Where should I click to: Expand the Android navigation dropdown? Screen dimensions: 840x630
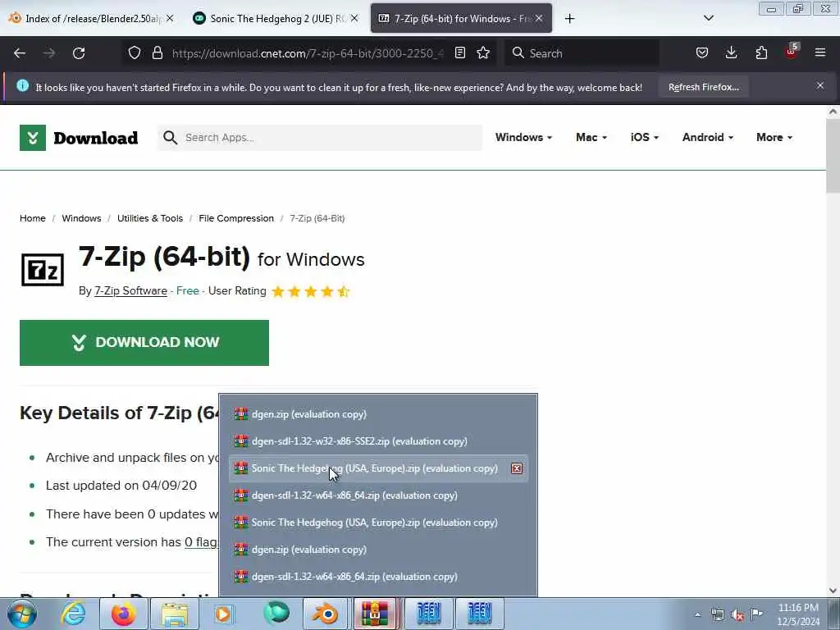coord(708,137)
